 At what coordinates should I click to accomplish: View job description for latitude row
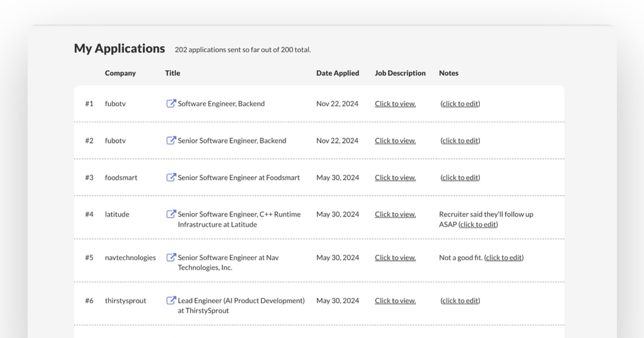(396, 214)
